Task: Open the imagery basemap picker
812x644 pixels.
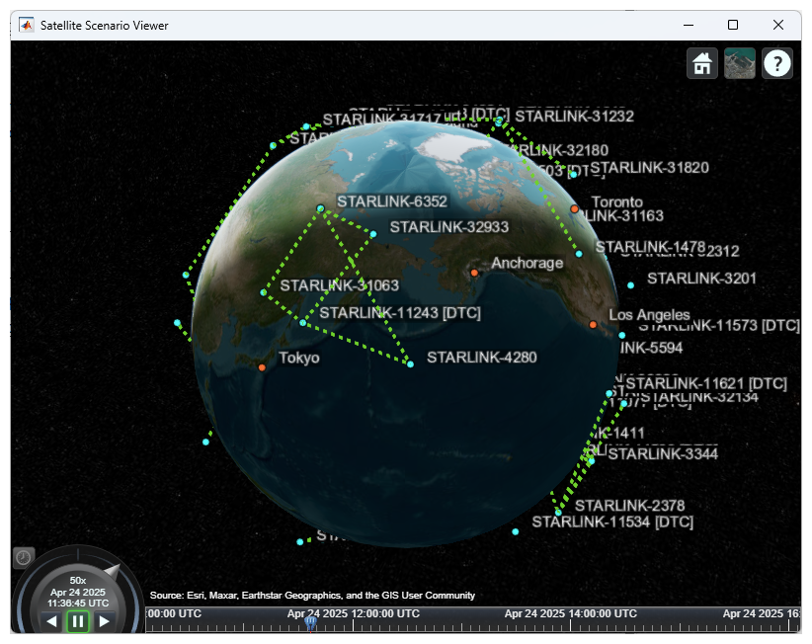Action: click(x=740, y=63)
